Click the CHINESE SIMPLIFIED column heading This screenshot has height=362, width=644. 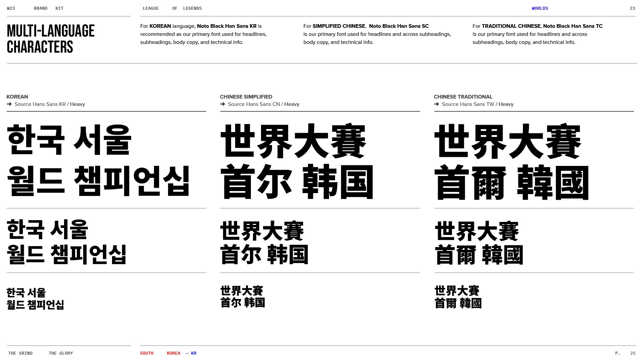pos(246,97)
